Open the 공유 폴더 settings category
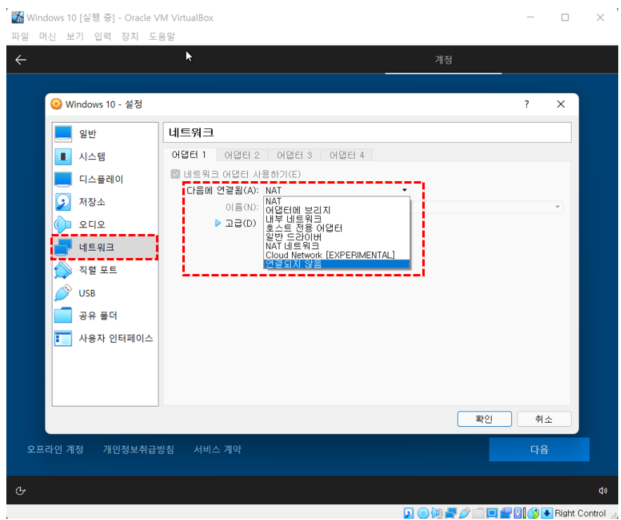This screenshot has width=621, height=520. [105, 316]
